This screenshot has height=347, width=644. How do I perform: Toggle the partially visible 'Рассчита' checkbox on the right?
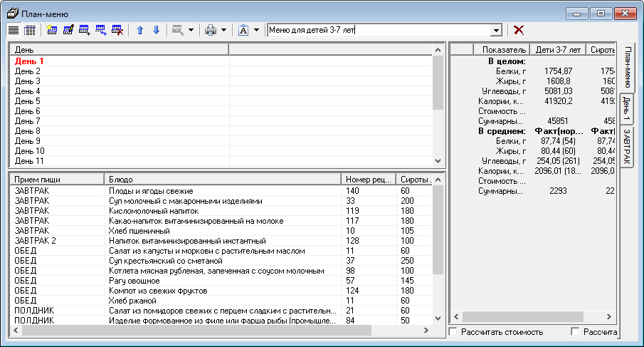pyautogui.click(x=575, y=332)
